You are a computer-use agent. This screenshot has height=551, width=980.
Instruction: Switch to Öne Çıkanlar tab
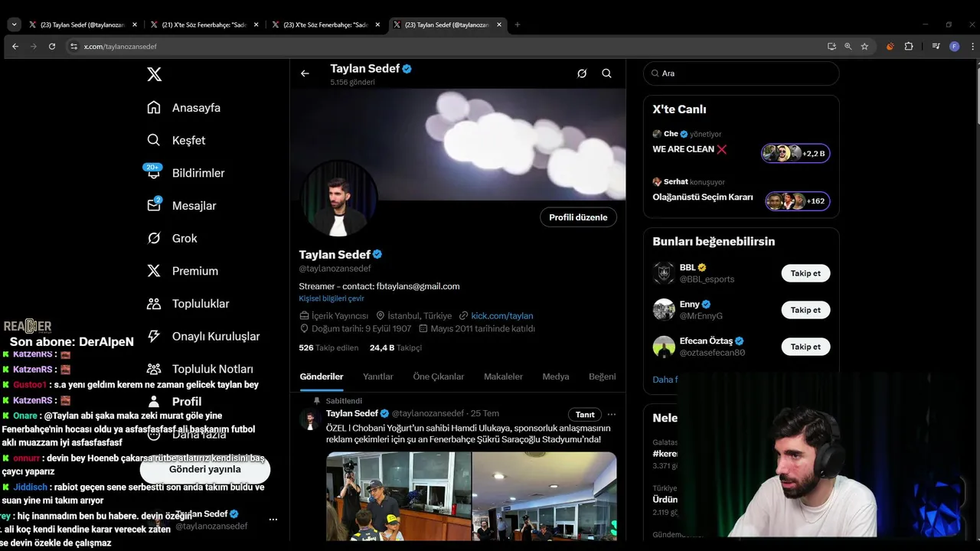coord(439,377)
